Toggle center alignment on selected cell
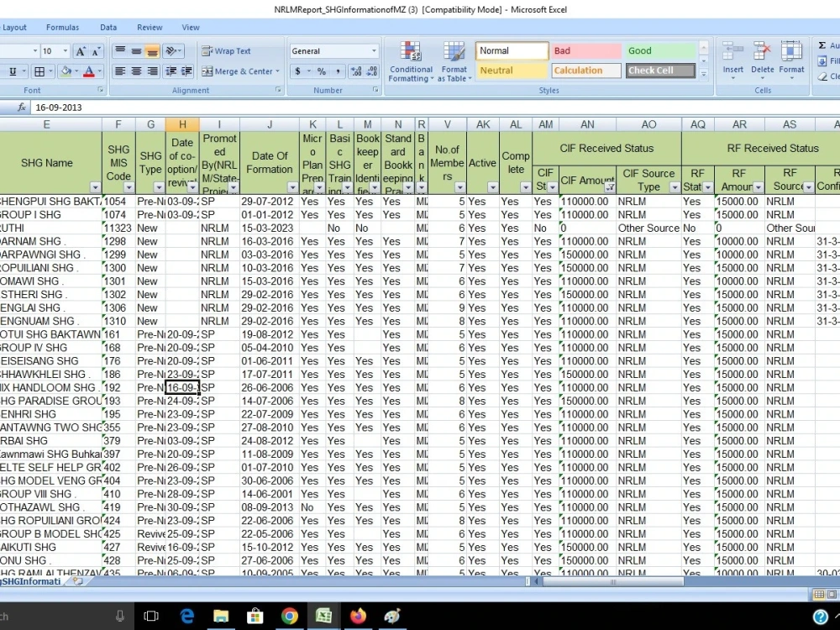This screenshot has width=840, height=630. click(134, 71)
